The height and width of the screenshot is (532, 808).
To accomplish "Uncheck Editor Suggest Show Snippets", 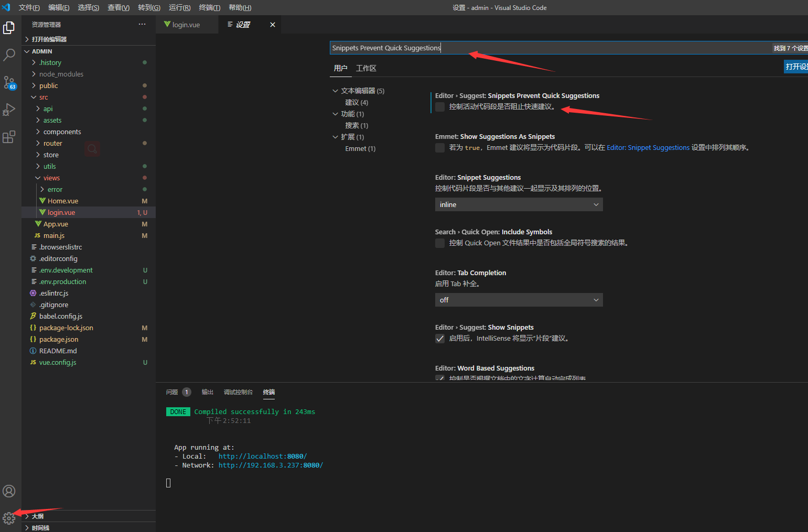I will 439,339.
